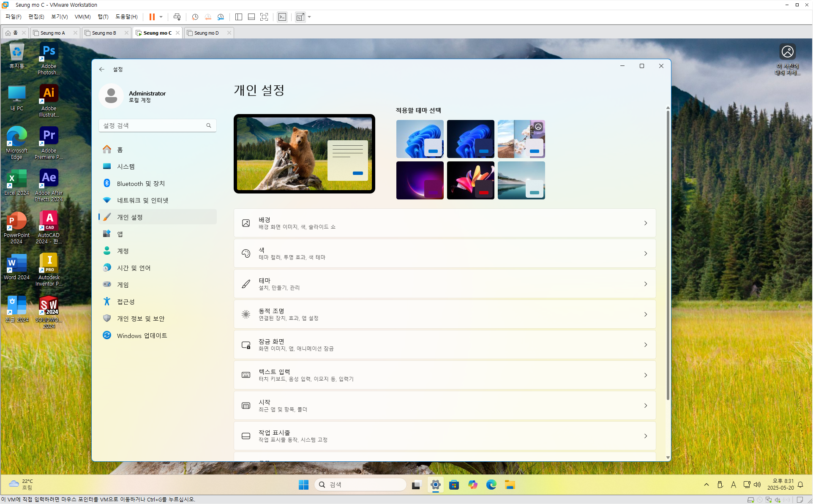
Task: Open the VM(M) menu
Action: tap(82, 17)
